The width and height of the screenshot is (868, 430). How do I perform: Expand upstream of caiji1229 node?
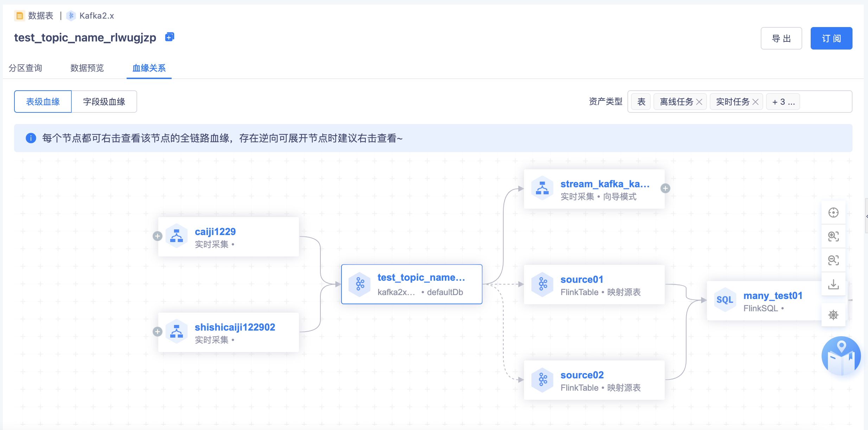(x=158, y=236)
